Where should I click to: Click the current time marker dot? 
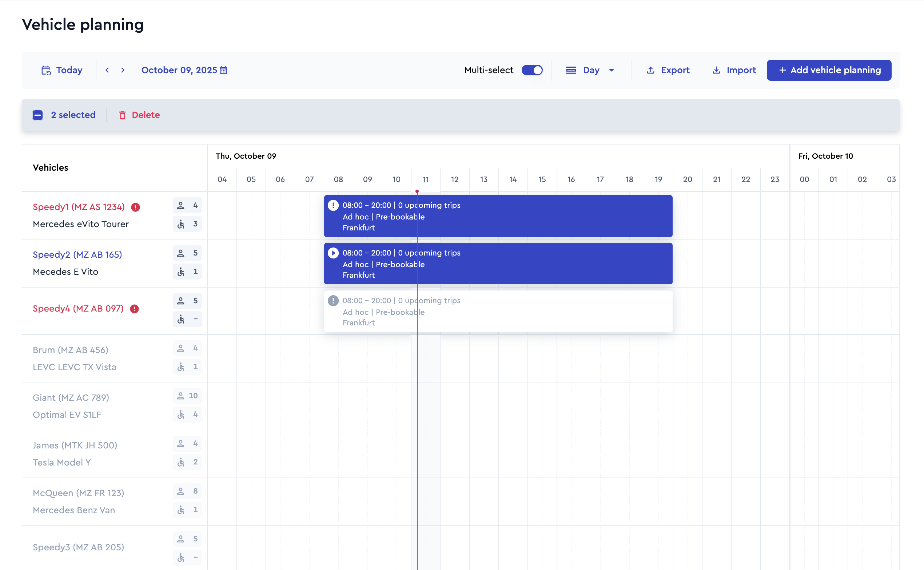click(x=417, y=191)
